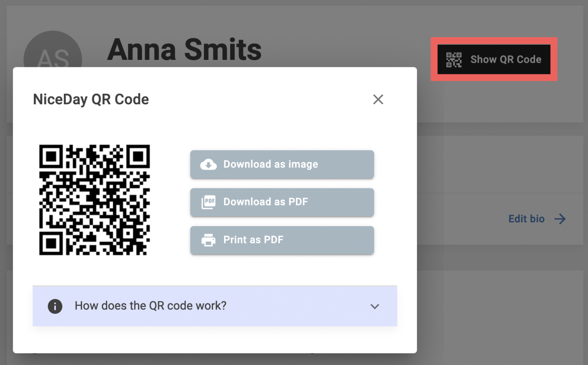Viewport: 588px width, 365px height.
Task: Click the Anna Smits name heading
Action: pos(184,50)
